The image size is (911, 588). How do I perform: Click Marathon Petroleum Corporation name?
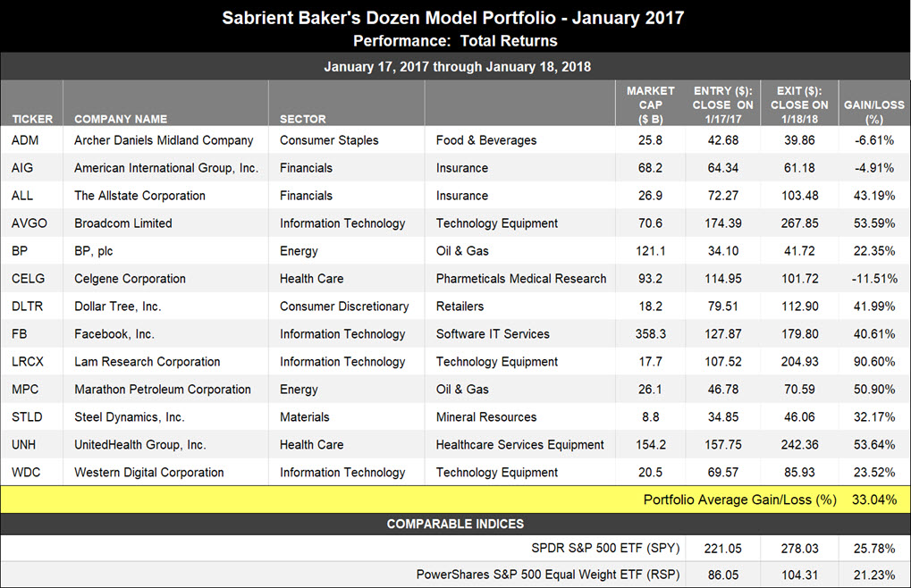(x=163, y=390)
